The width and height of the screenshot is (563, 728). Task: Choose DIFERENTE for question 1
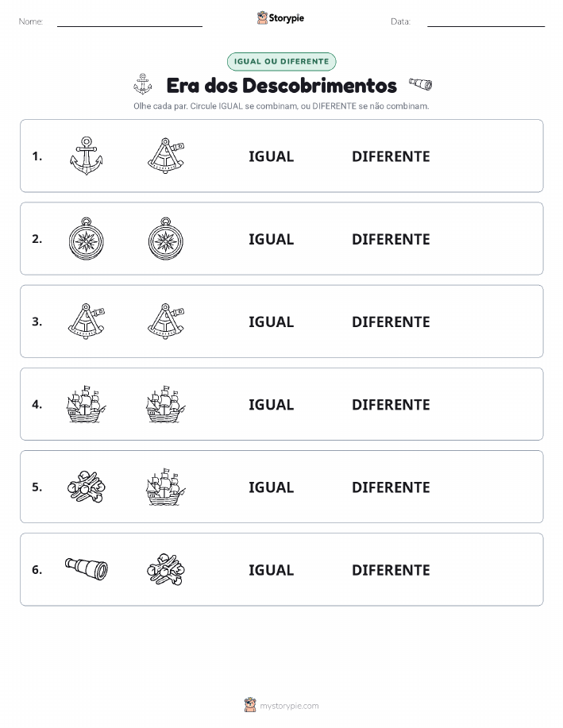tap(391, 156)
